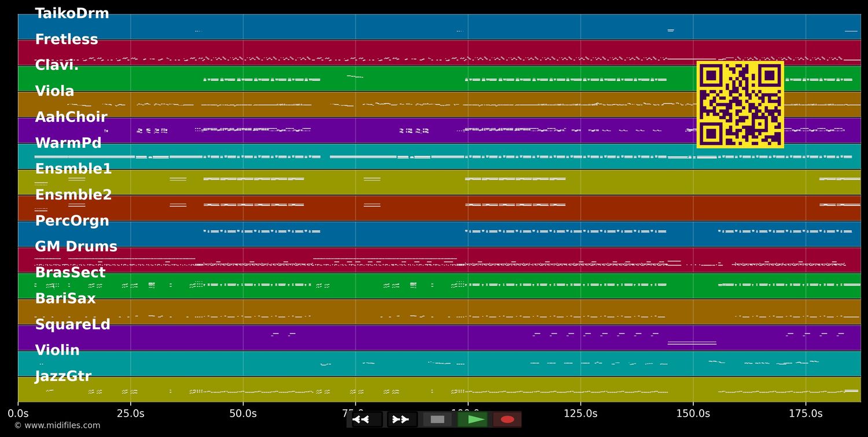Click the 100.0s timeline marker

(469, 413)
